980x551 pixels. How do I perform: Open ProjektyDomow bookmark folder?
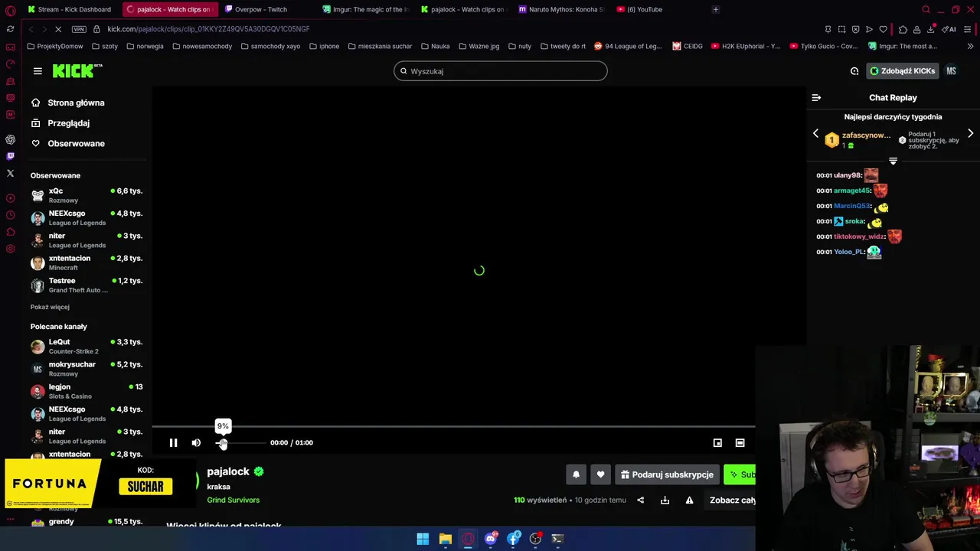54,46
